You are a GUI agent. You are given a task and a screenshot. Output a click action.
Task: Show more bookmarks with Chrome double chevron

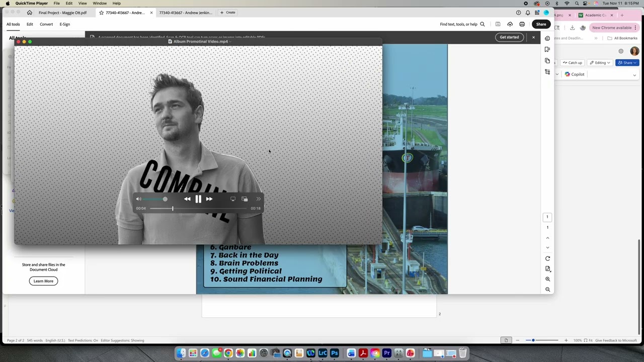pyautogui.click(x=596, y=38)
